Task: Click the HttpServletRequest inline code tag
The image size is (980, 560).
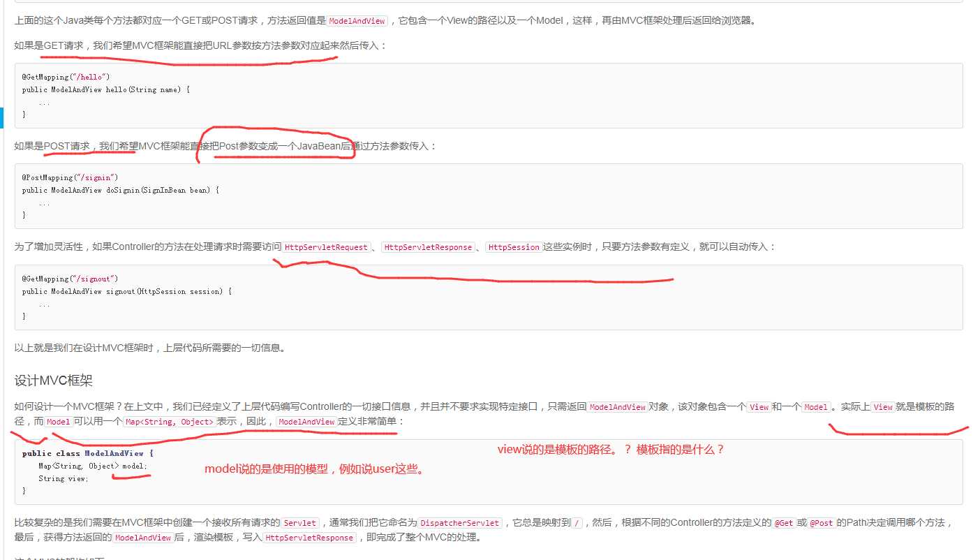Action: pos(326,247)
